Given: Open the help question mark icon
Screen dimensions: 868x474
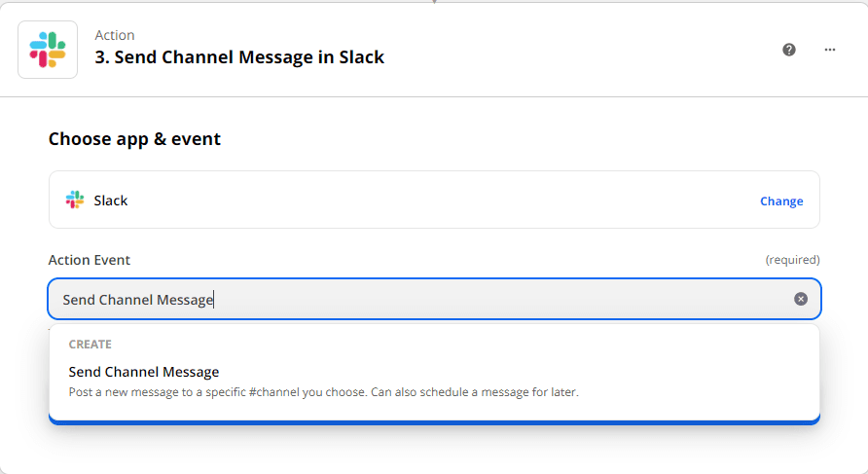Looking at the screenshot, I should (789, 50).
